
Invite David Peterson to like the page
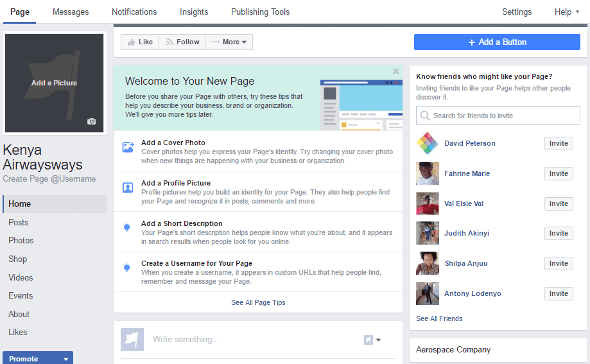pyautogui.click(x=559, y=143)
